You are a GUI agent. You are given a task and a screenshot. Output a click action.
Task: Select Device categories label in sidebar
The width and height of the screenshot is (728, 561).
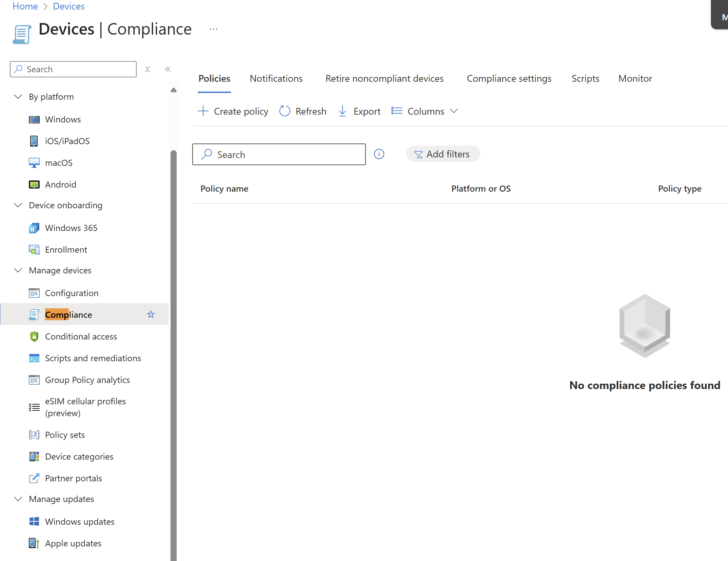click(x=79, y=457)
